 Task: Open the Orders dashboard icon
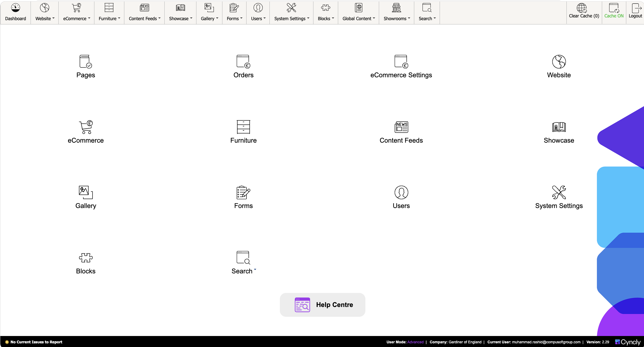[243, 62]
